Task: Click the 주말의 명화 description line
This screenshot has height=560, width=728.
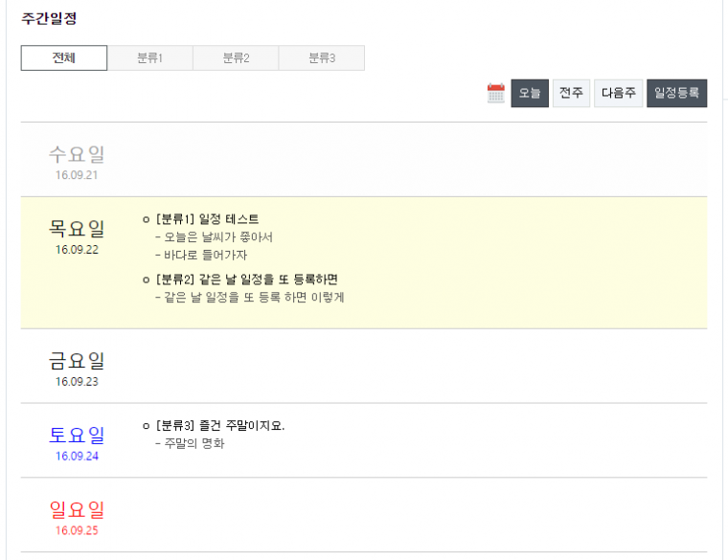Action: [193, 443]
